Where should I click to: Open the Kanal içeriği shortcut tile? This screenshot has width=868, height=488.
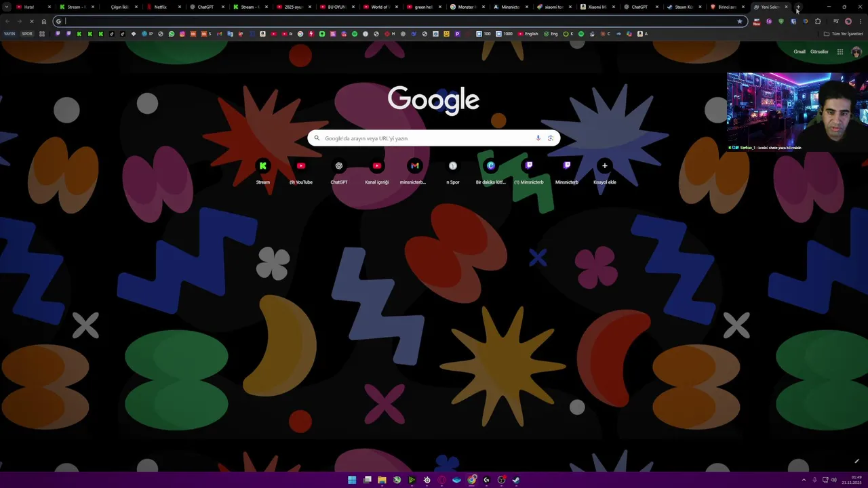click(376, 171)
